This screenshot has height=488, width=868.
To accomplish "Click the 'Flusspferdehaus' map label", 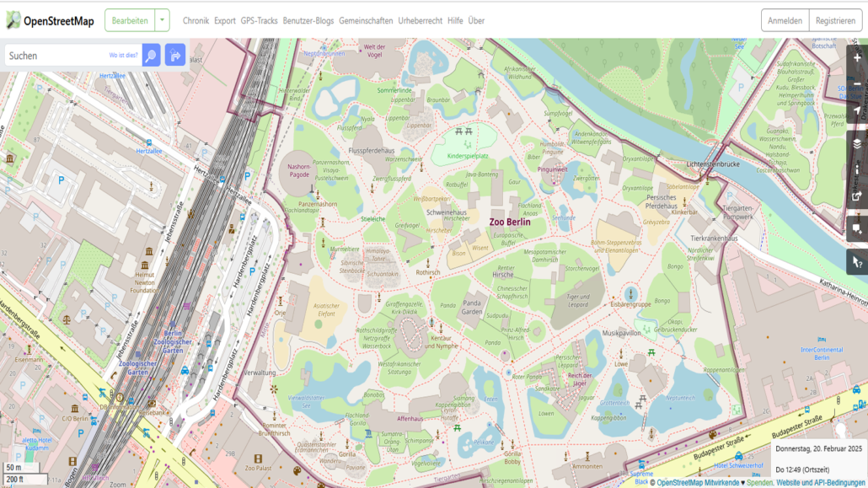I will (x=372, y=151).
